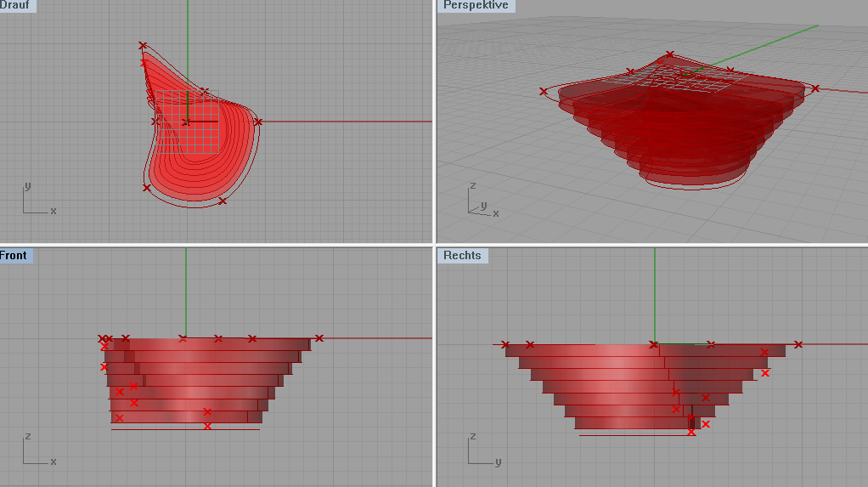Pick the rightmost point marker in Rechts view
Image resolution: width=868 pixels, height=487 pixels.
click(798, 344)
